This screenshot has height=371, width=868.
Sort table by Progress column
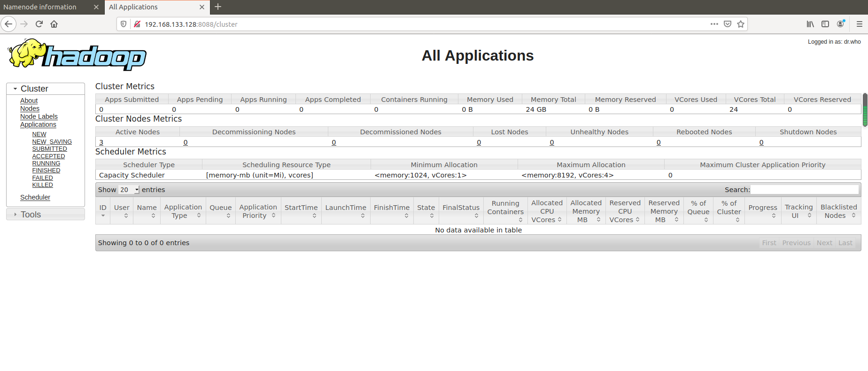[763, 211]
